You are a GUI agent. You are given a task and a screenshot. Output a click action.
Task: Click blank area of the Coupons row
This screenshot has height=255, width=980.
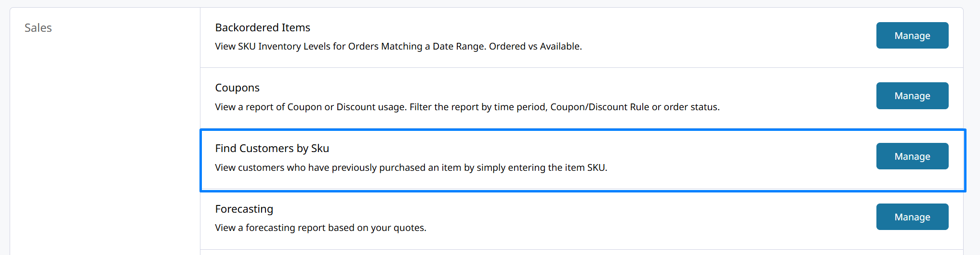795,91
